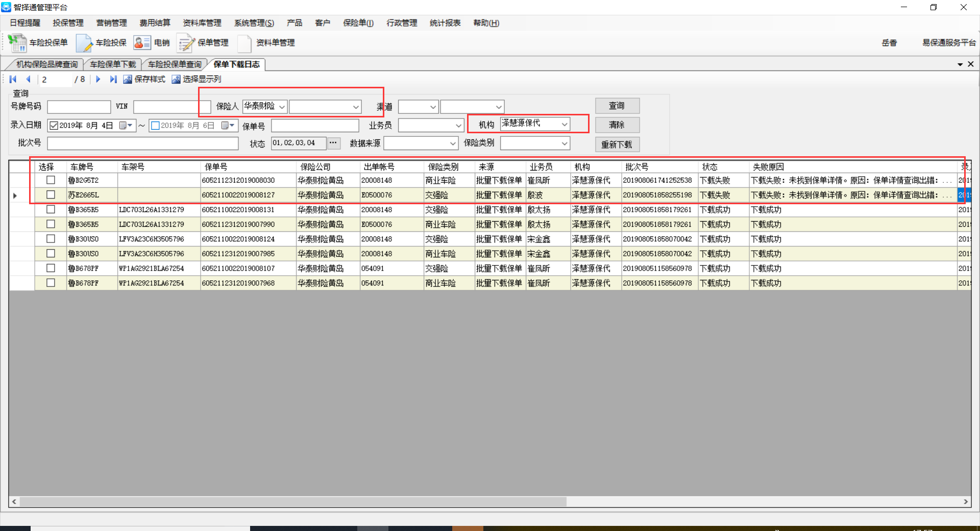Expand the 保险人 华泰财险 dropdown

point(282,107)
